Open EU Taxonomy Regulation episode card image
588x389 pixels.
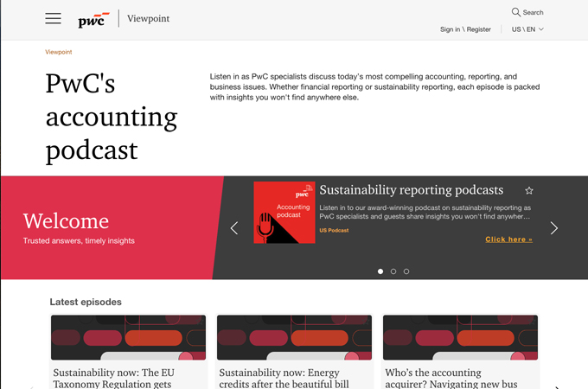[128, 338]
